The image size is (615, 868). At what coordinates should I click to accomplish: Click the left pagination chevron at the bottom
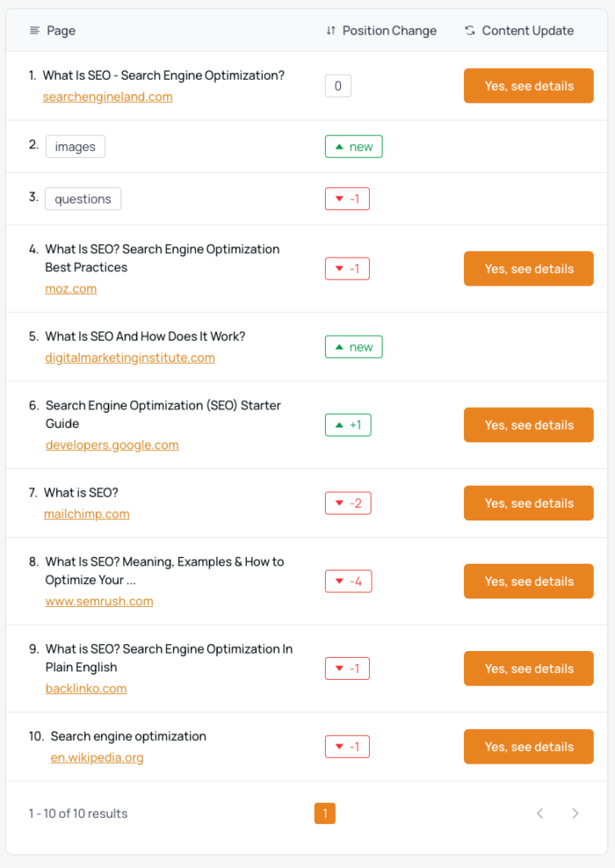(x=540, y=813)
